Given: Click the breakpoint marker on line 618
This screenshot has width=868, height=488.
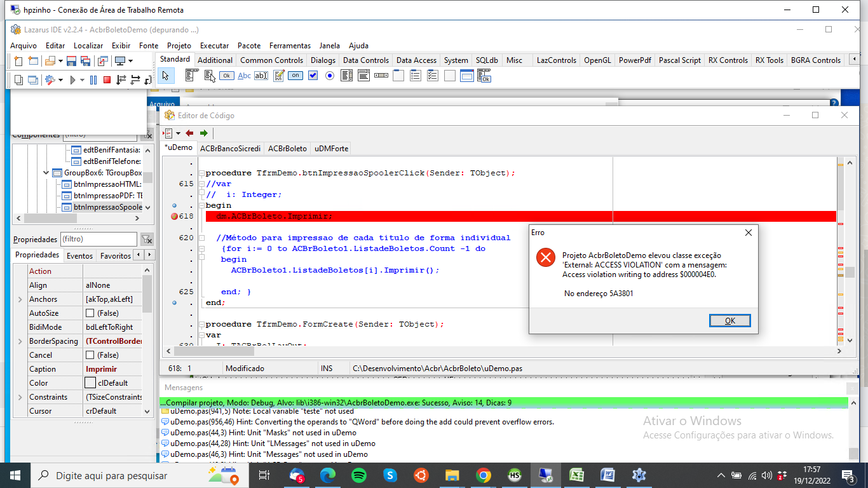Looking at the screenshot, I should [175, 216].
